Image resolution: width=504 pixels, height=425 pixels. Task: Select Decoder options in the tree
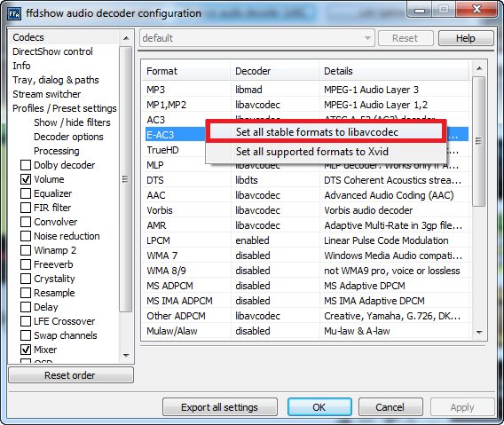tap(69, 137)
